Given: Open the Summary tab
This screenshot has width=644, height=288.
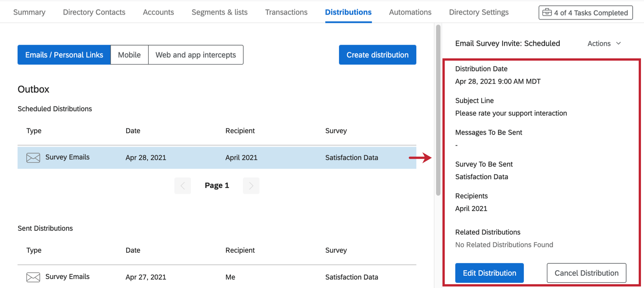Looking at the screenshot, I should (x=29, y=12).
